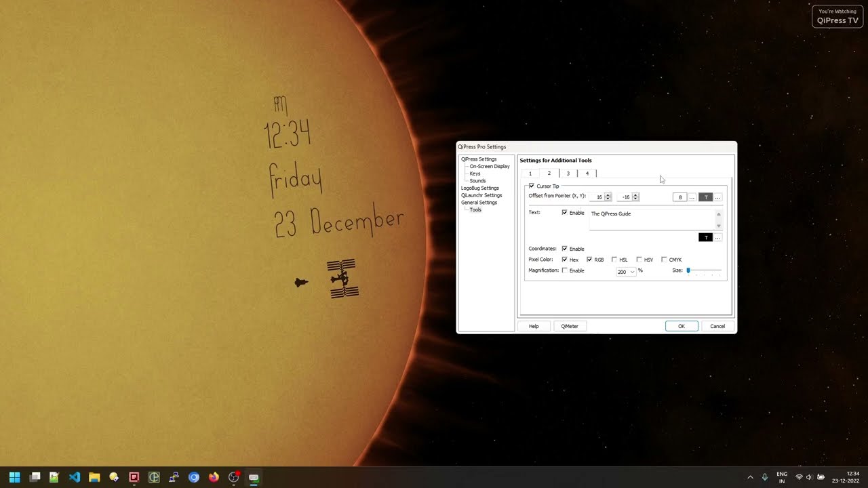
Task: Open the volume tray icon
Action: pyautogui.click(x=809, y=477)
